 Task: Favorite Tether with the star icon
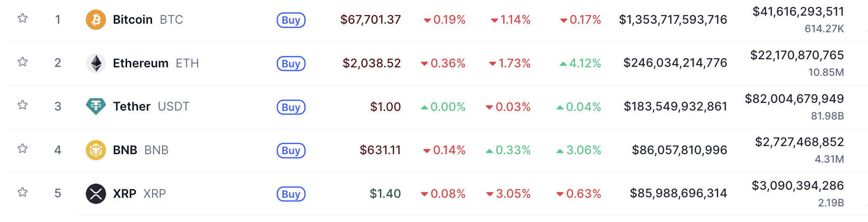click(x=22, y=105)
